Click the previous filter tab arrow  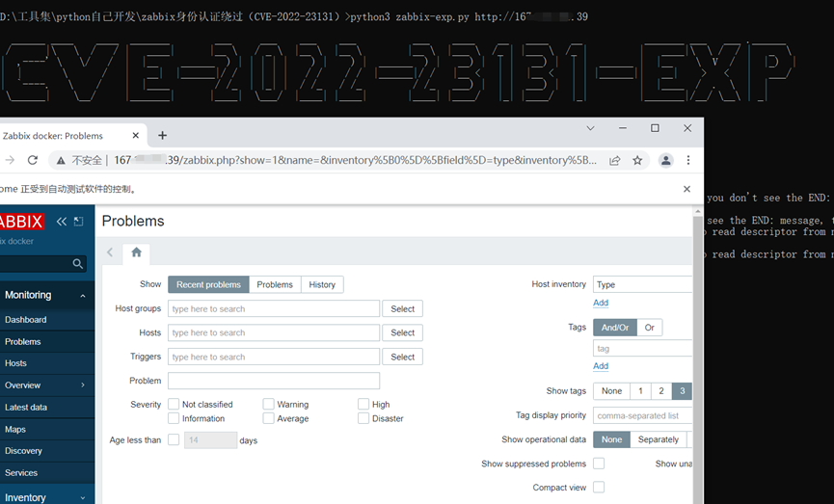[110, 252]
